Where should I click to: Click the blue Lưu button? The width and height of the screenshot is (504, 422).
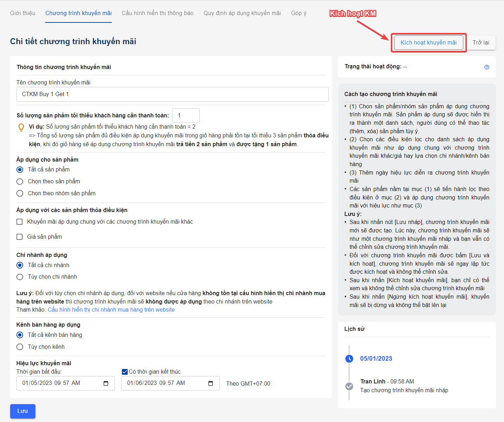pos(23,411)
